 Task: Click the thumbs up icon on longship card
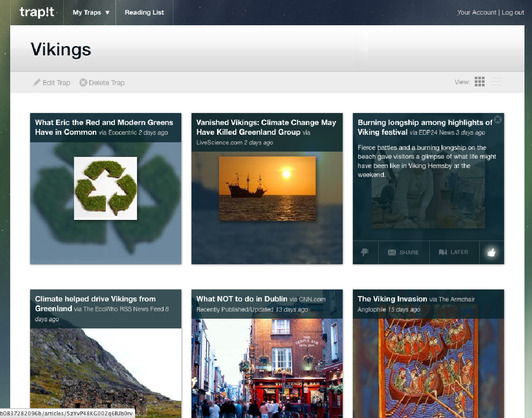coord(491,253)
